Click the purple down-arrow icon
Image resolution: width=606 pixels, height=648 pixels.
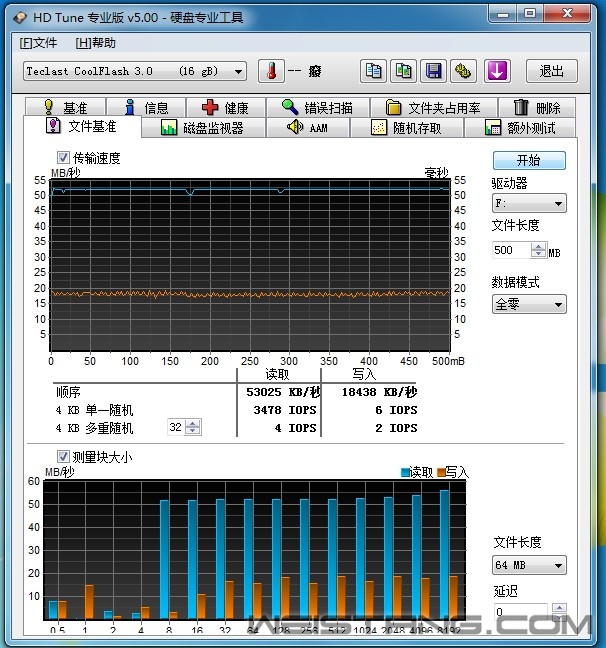click(x=497, y=71)
